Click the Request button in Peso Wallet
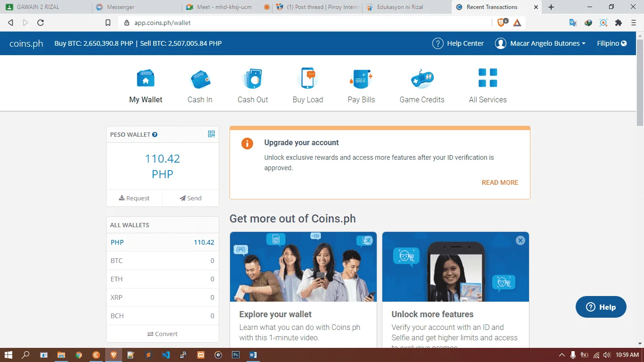This screenshot has height=362, width=644. point(134,198)
